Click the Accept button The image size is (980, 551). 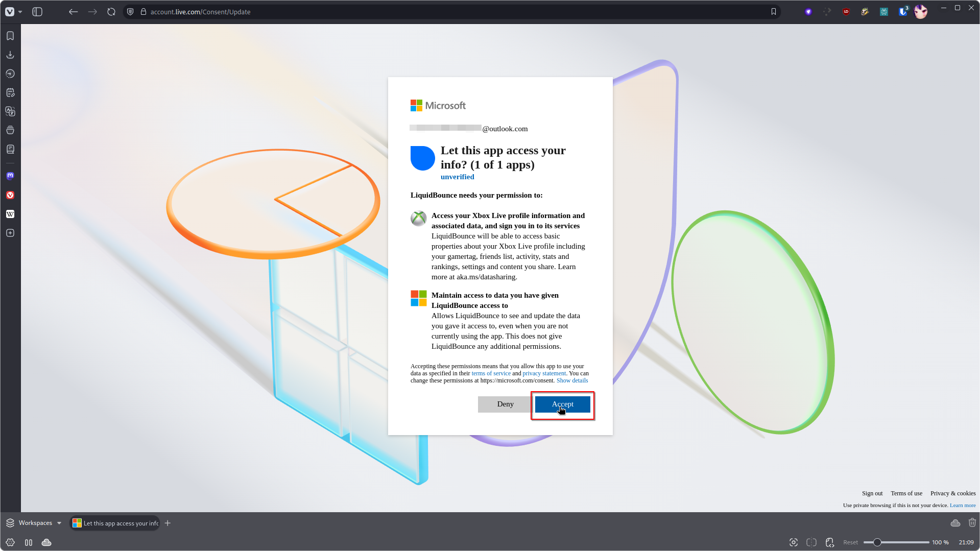562,404
